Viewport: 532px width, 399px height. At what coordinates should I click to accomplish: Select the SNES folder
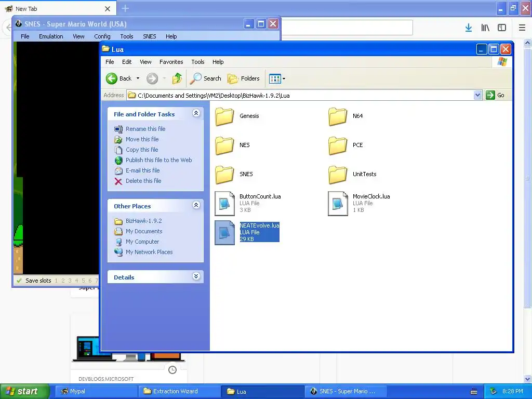[234, 175]
